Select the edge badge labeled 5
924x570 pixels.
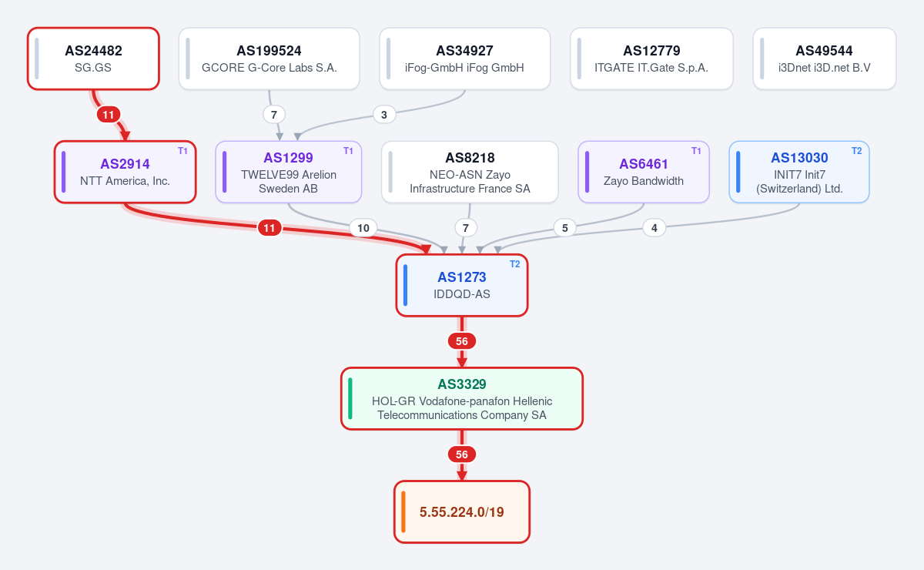[x=564, y=228]
